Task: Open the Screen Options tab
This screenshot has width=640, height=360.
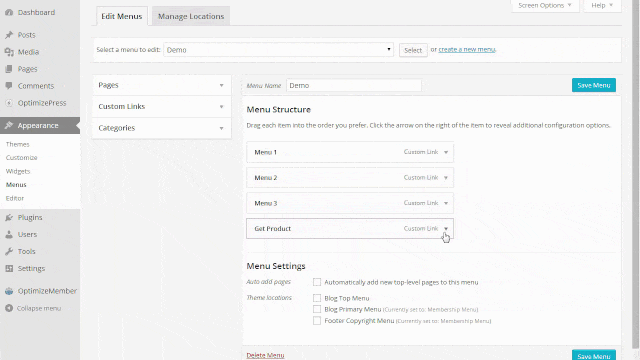Action: [545, 6]
